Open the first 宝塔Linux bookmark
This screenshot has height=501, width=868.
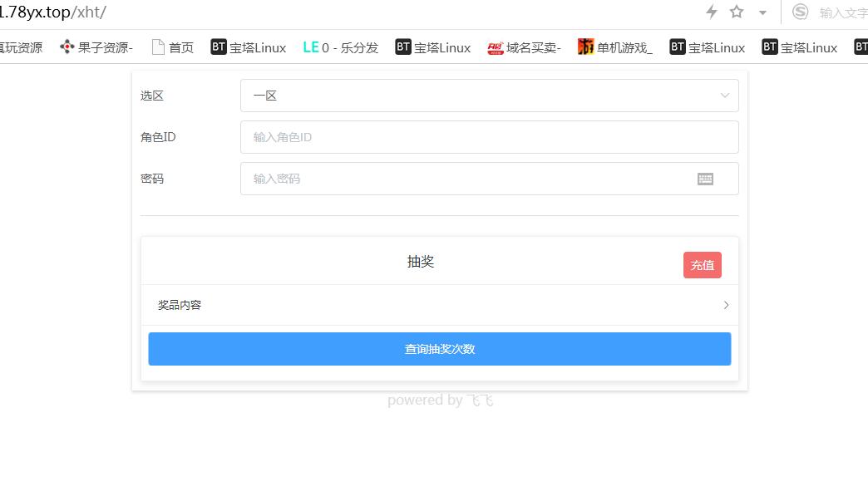click(249, 47)
